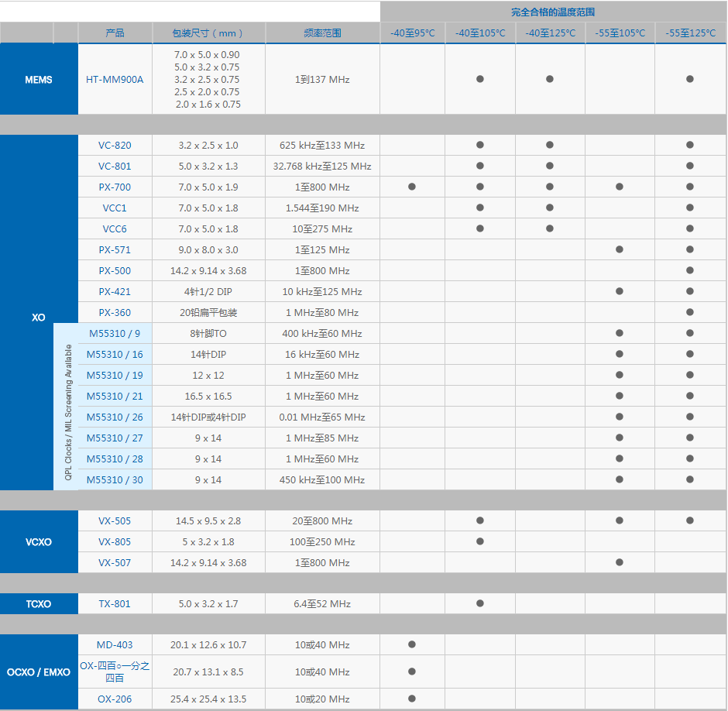Click the VC-820 product link
The width and height of the screenshot is (728, 711).
pos(115,145)
